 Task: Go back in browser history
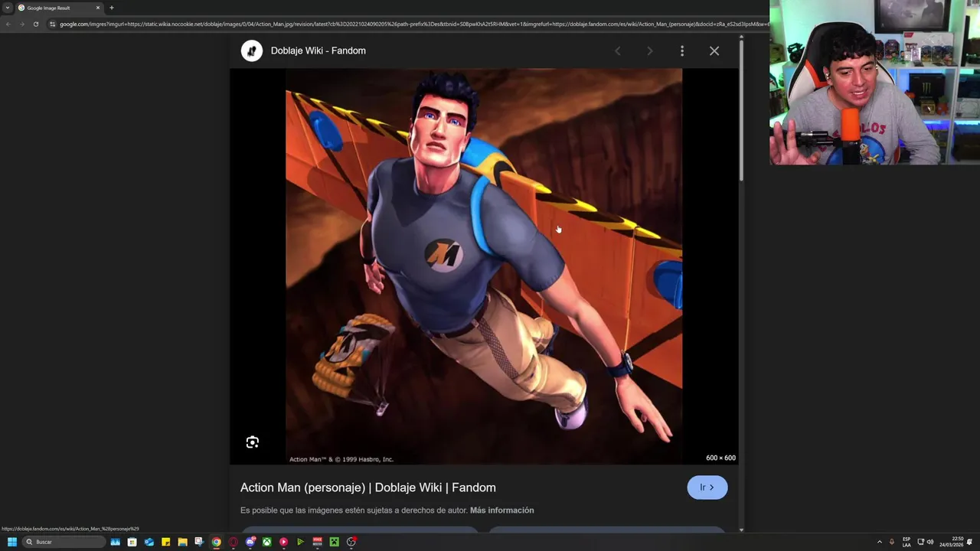click(x=8, y=24)
